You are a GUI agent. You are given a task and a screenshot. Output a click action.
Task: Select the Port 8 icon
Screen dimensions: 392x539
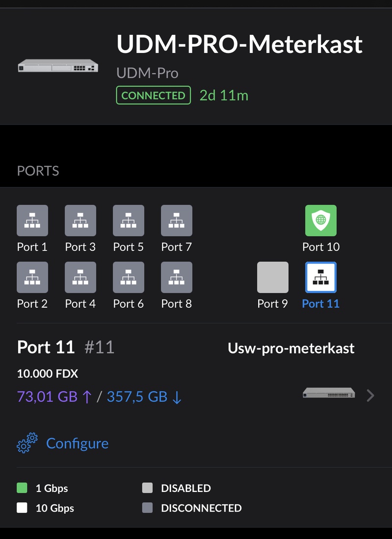tap(176, 277)
